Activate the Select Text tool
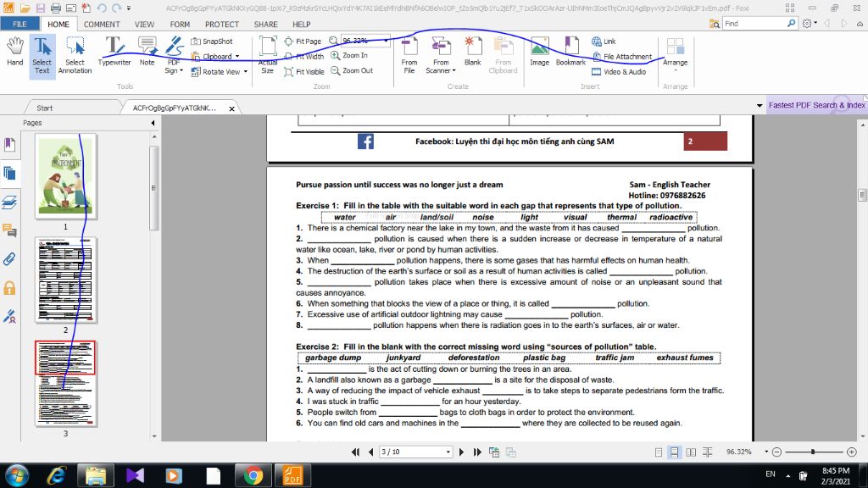 click(42, 55)
